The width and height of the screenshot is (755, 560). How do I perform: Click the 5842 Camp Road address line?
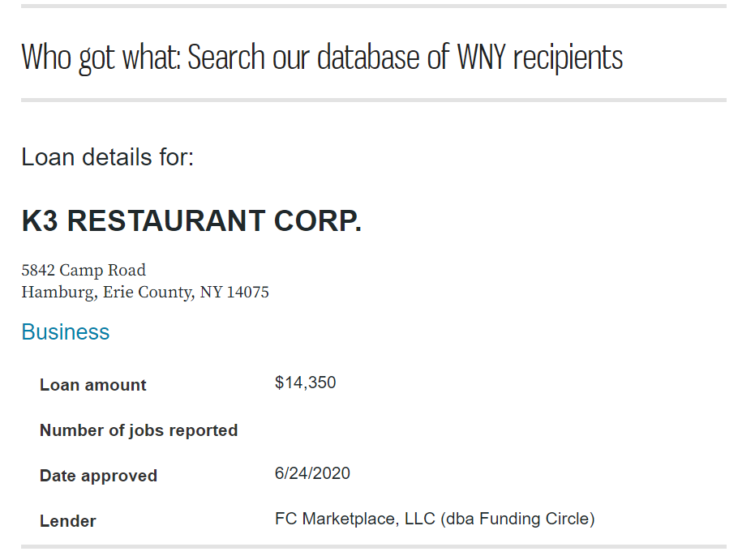point(84,270)
